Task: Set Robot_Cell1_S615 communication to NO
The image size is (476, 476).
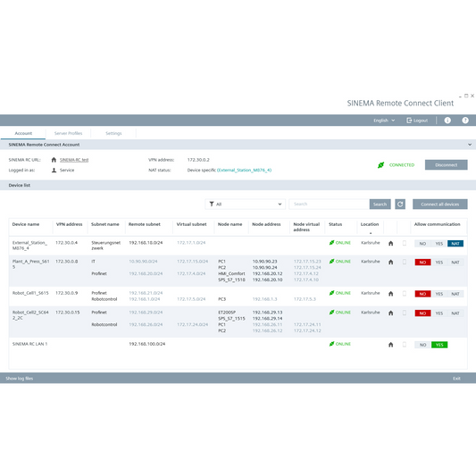Action: pyautogui.click(x=422, y=294)
